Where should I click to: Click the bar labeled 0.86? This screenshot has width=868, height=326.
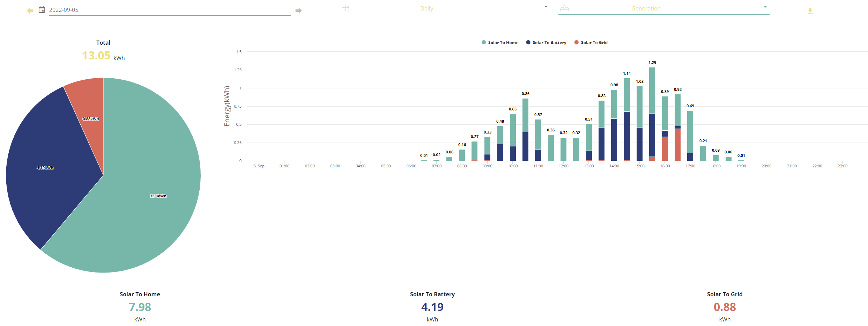point(525,130)
